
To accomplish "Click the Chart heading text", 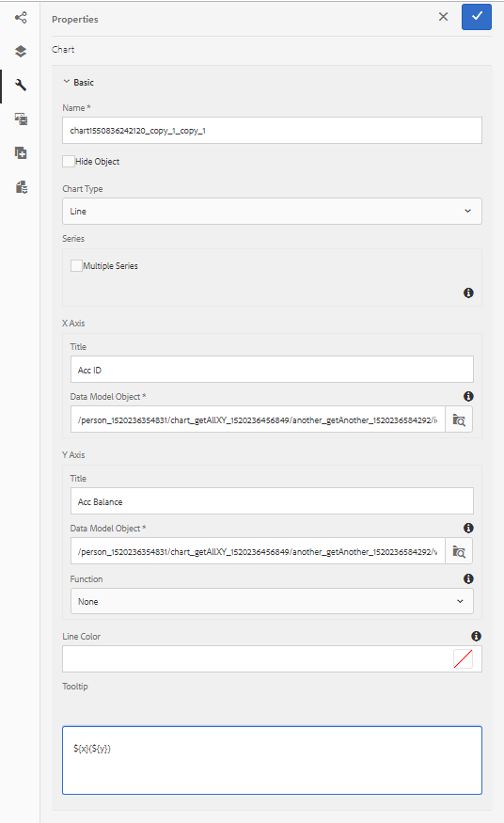I will tap(63, 49).
